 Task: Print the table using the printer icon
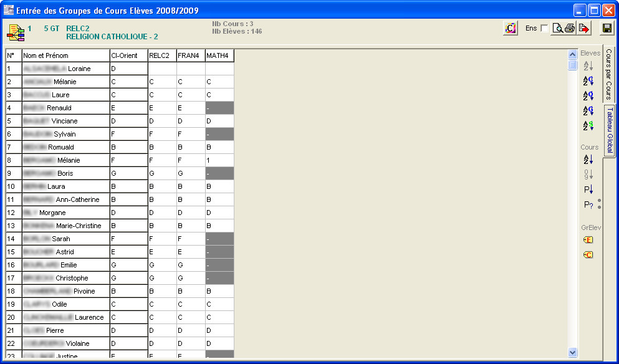[x=570, y=29]
